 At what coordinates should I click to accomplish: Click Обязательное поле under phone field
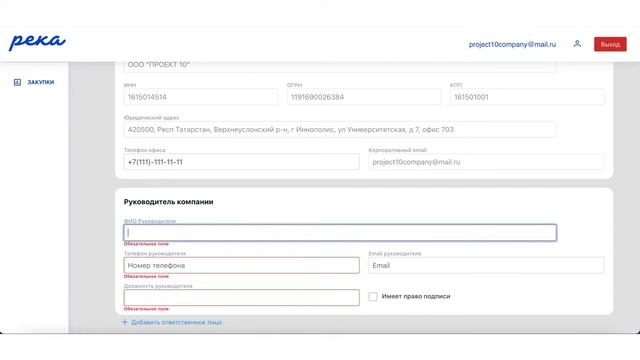pyautogui.click(x=146, y=276)
